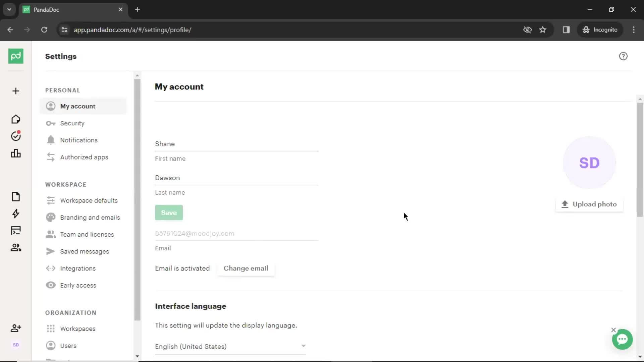
Task: Click the Upload photo link
Action: tap(590, 204)
